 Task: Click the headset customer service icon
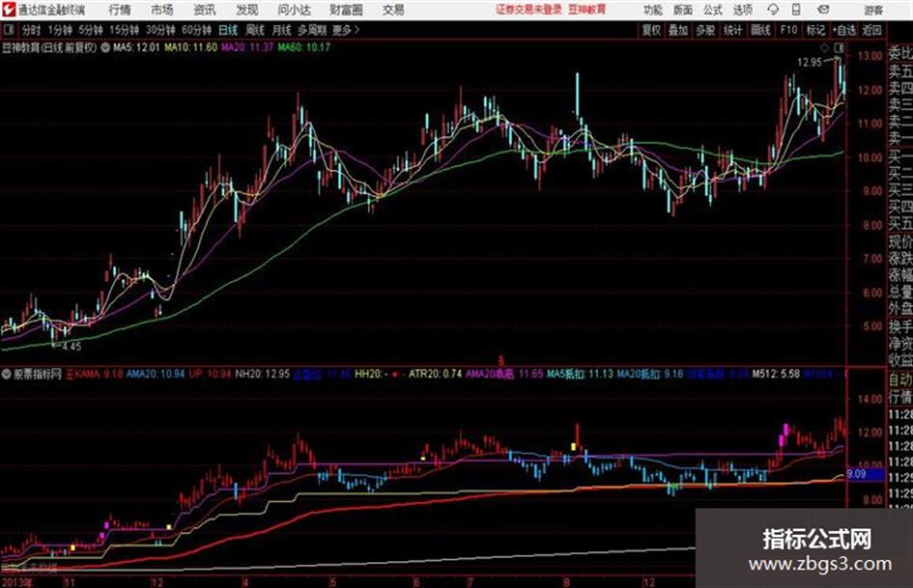773,10
